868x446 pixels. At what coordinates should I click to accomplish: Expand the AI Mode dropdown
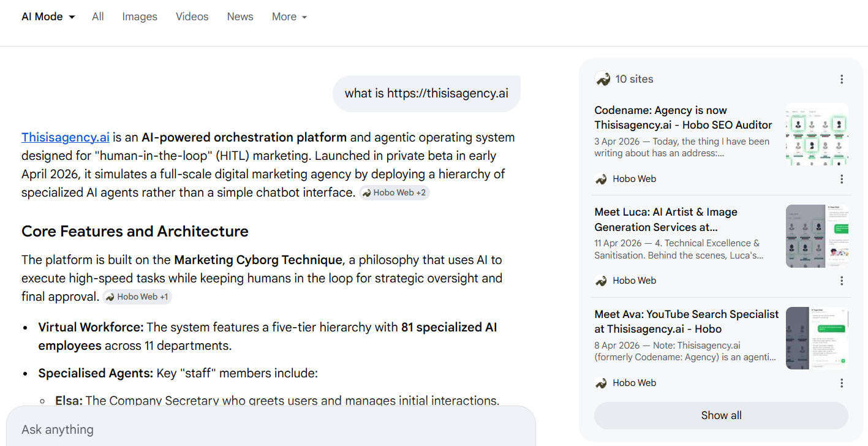click(x=48, y=17)
